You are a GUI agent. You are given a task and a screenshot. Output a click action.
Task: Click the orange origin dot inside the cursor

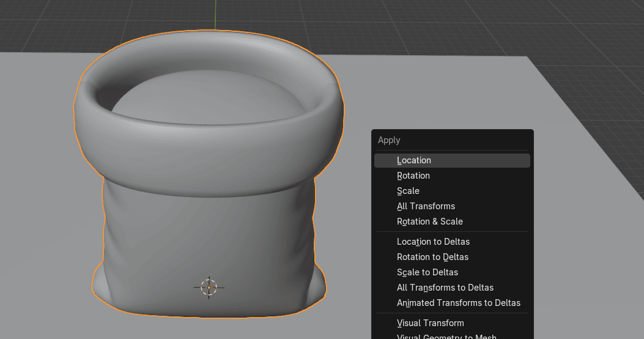[x=209, y=287]
